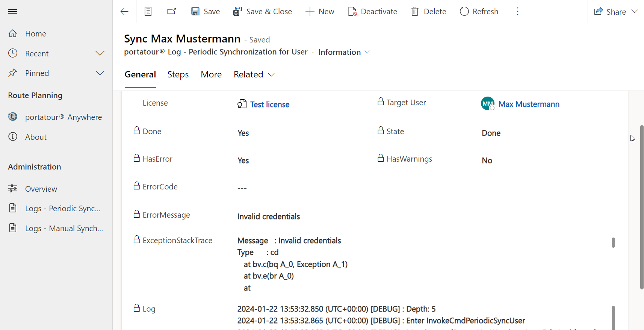Switch to the Steps tab
Viewport: 644px width, 330px height.
click(x=178, y=74)
